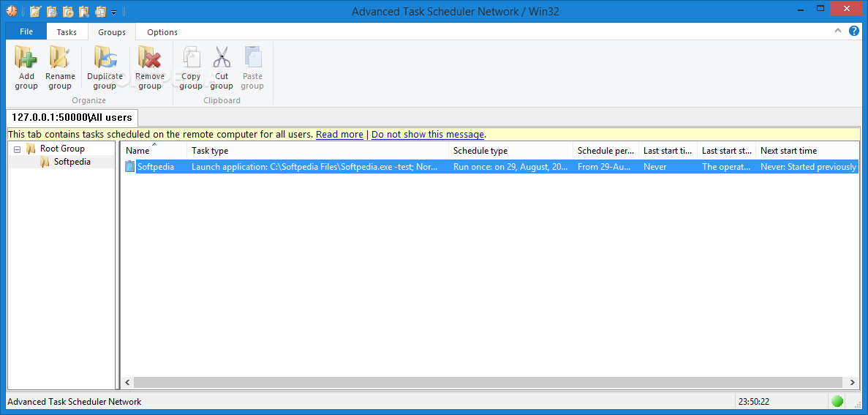Open the File menu tab
Image resolution: width=868 pixels, height=415 pixels.
26,31
